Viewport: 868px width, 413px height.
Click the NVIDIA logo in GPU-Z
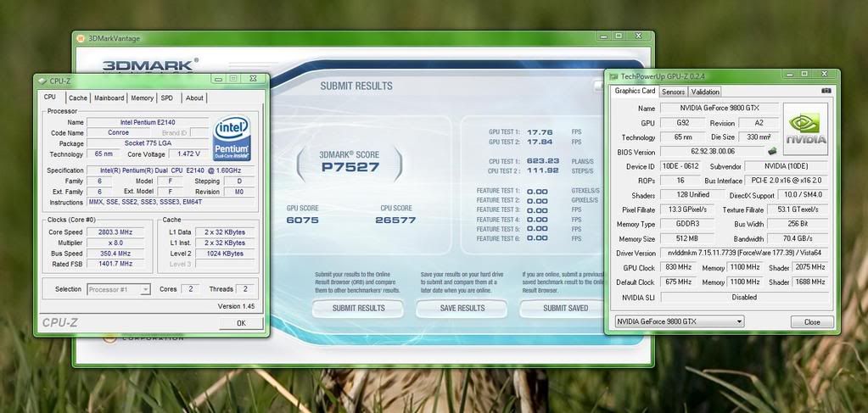click(805, 129)
